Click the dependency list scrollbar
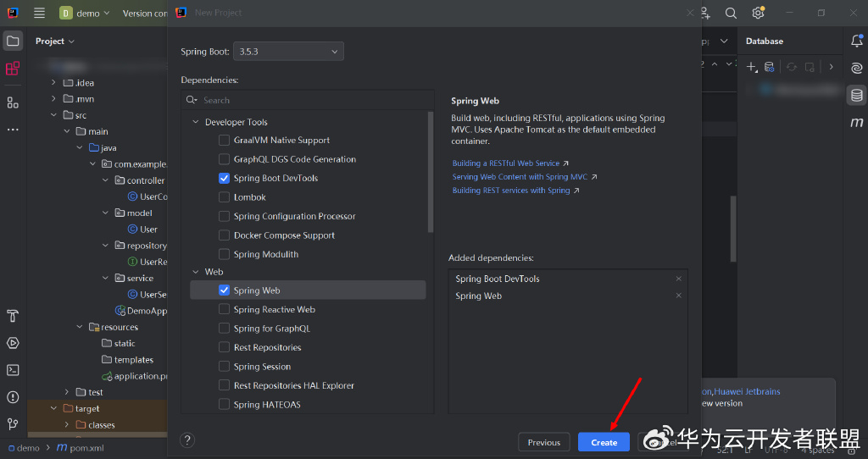The width and height of the screenshot is (868, 459). [x=431, y=171]
